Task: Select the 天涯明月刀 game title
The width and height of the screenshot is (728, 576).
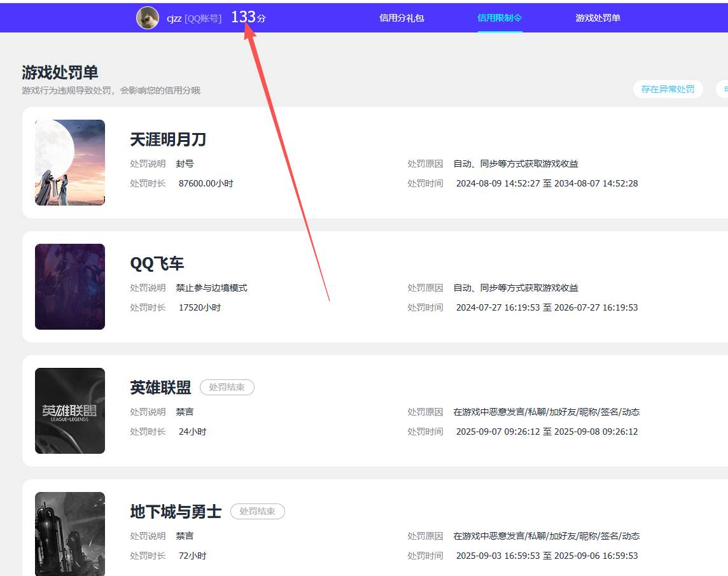Action: 168,139
